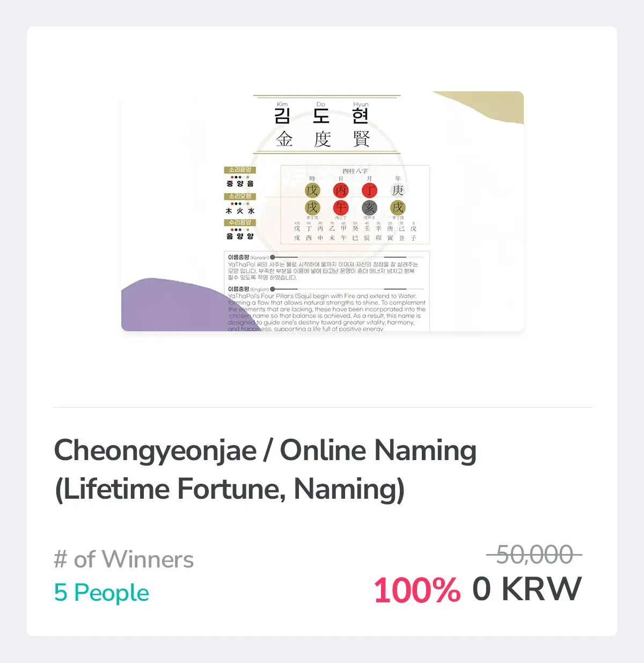Select the 수리음양 label tag
The image size is (644, 663).
[x=240, y=222]
